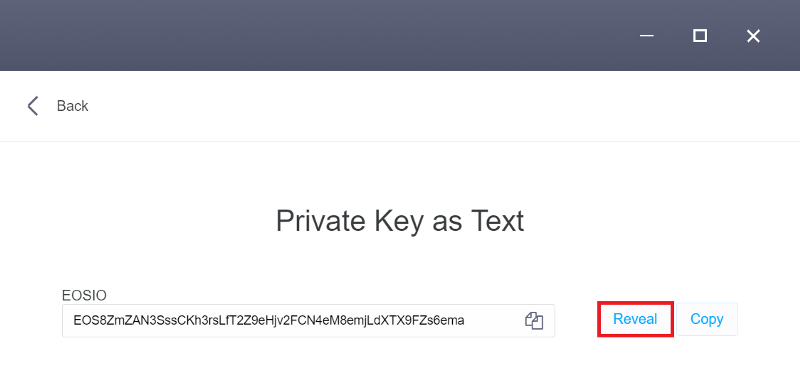
Task: Click the empty dark title bar area
Action: 306,36
